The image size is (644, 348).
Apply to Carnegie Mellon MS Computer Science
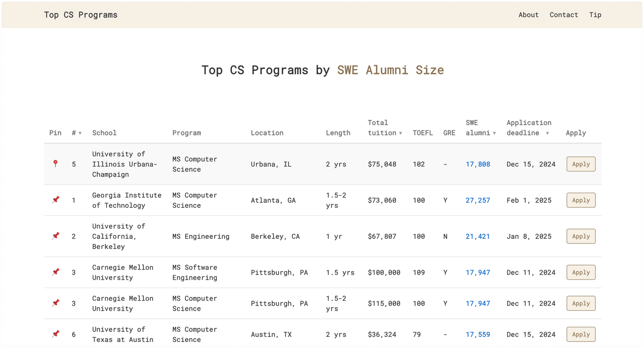581,303
